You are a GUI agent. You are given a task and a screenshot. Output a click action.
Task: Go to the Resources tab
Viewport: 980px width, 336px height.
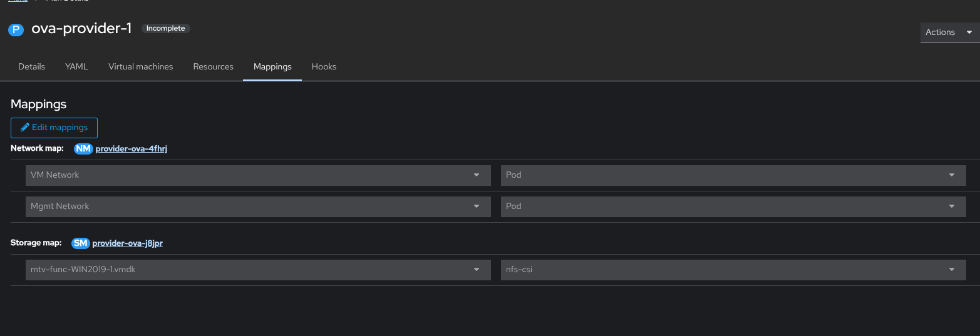213,67
